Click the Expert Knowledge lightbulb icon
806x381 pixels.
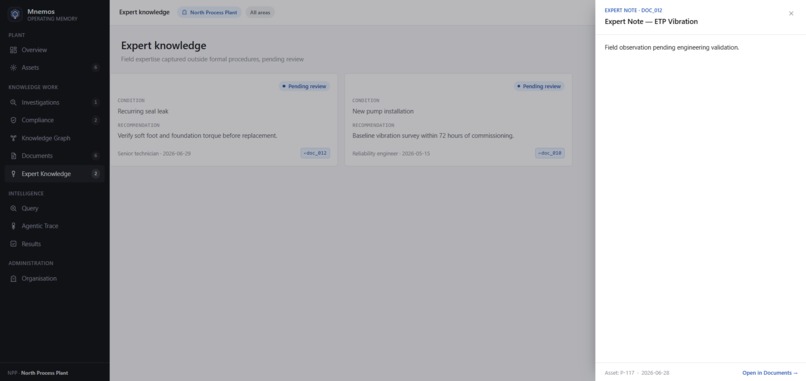point(13,174)
